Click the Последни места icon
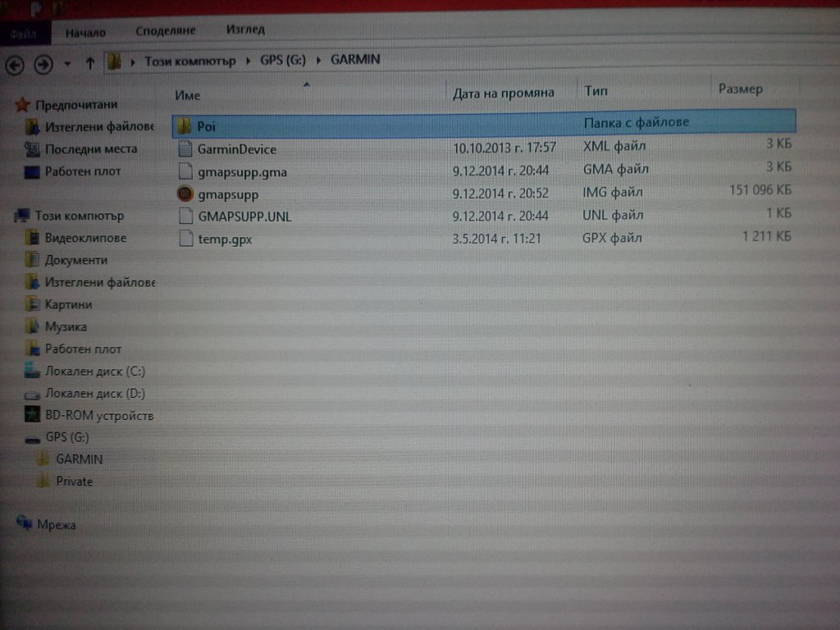 (x=32, y=149)
